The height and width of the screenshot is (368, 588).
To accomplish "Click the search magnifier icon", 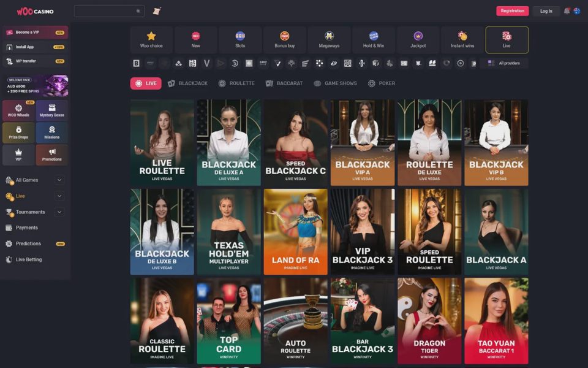I will (x=138, y=11).
